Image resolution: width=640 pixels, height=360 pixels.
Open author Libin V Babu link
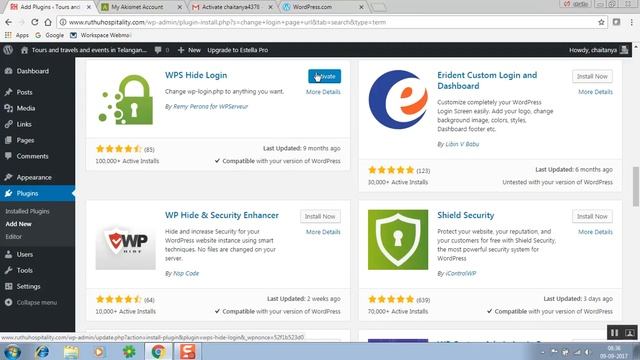[462, 144]
